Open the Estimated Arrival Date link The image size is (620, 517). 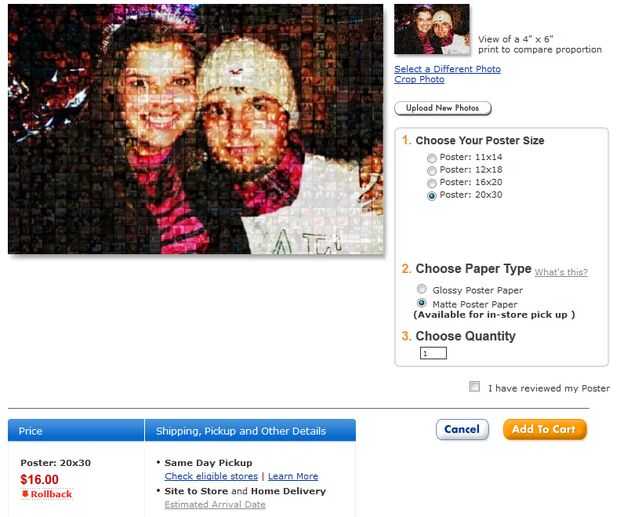pos(215,505)
